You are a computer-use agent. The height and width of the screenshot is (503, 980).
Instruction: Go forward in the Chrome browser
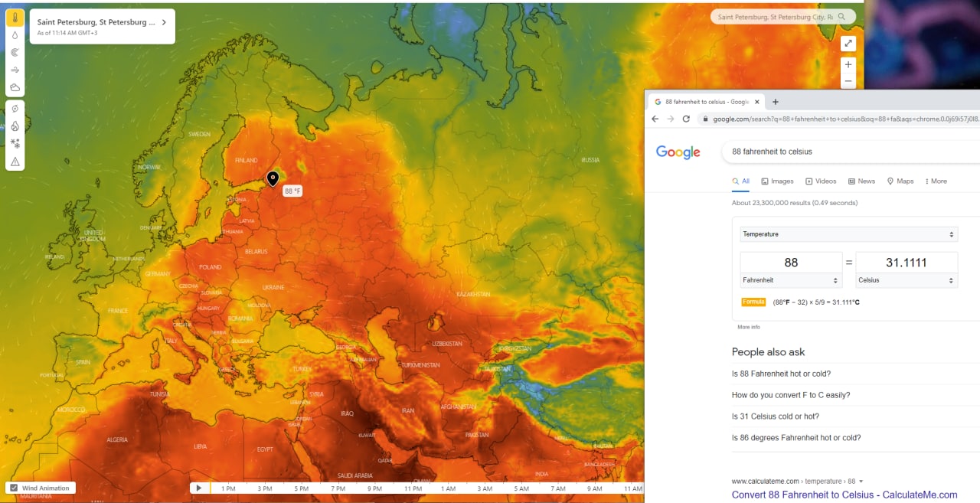tap(671, 119)
